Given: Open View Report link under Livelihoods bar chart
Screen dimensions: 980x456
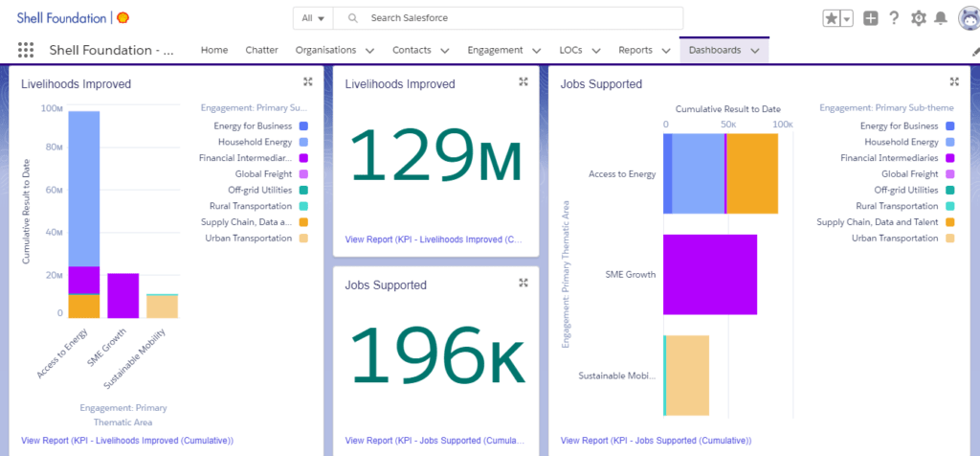Looking at the screenshot, I should [x=127, y=441].
